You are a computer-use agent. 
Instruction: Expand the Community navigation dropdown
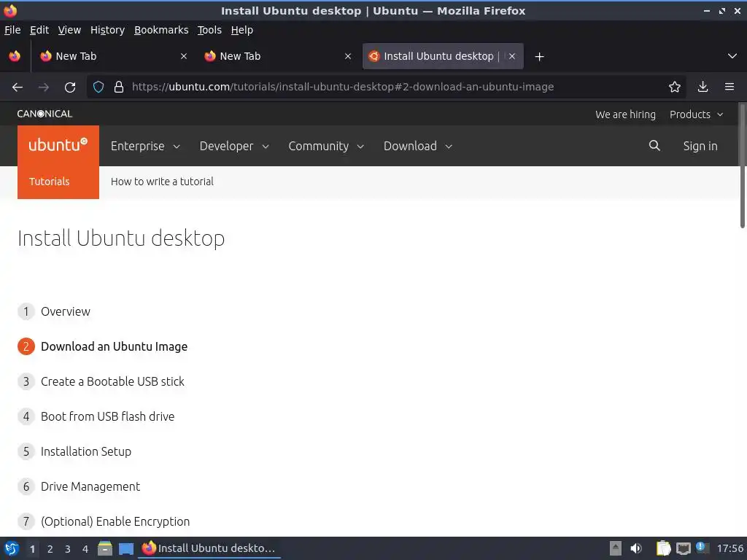(x=326, y=146)
